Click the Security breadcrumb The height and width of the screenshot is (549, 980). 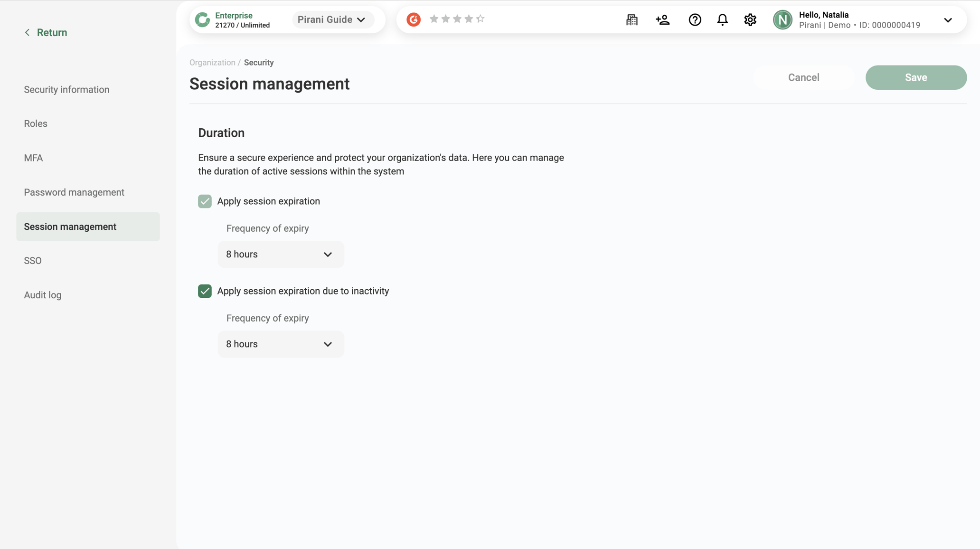pos(259,63)
